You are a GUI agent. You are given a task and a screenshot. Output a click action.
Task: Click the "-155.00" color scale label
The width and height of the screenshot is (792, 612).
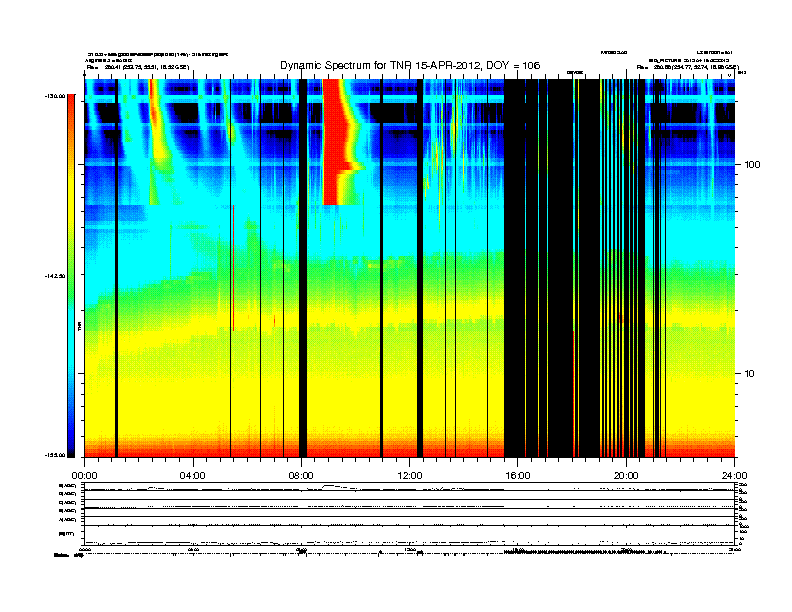tap(55, 455)
